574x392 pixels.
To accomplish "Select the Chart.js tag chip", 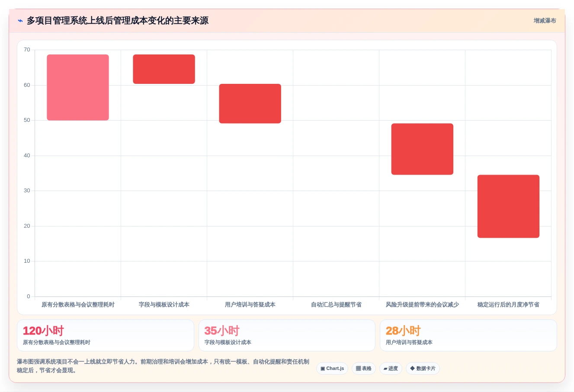I will tap(332, 369).
